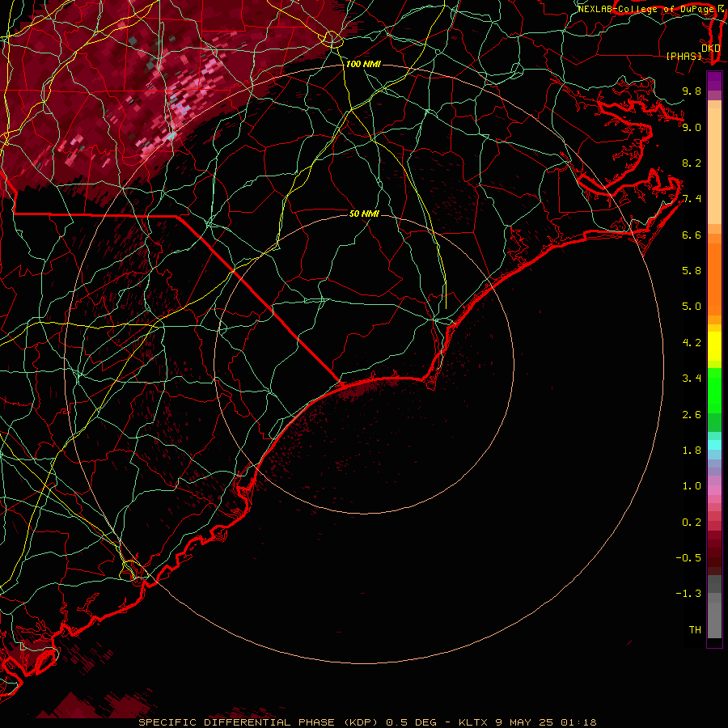Select the 1.0 value on color scale
The height and width of the screenshot is (728, 728).
692,486
